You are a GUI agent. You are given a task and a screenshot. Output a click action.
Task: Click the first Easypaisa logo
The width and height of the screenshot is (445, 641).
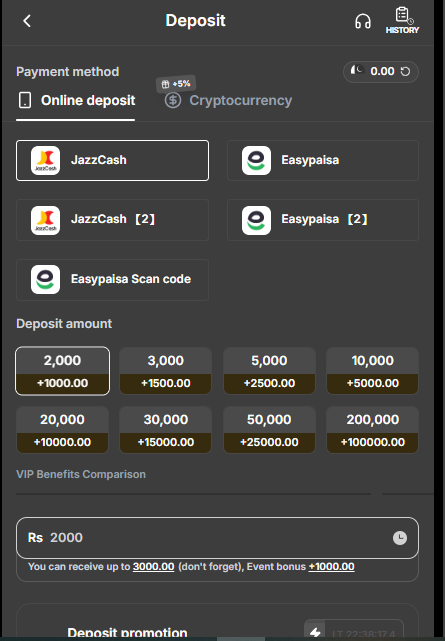(256, 160)
